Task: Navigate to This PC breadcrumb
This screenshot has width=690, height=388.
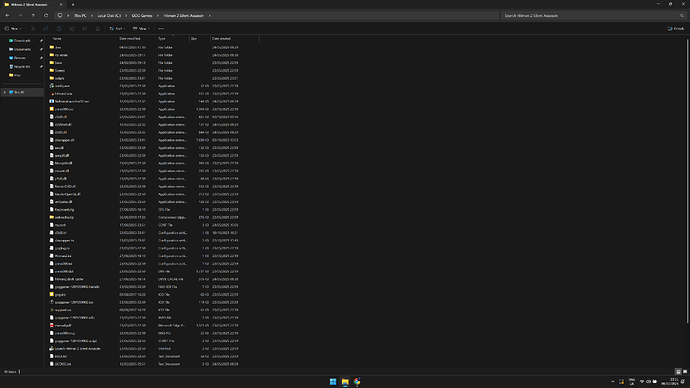Action: [x=80, y=15]
